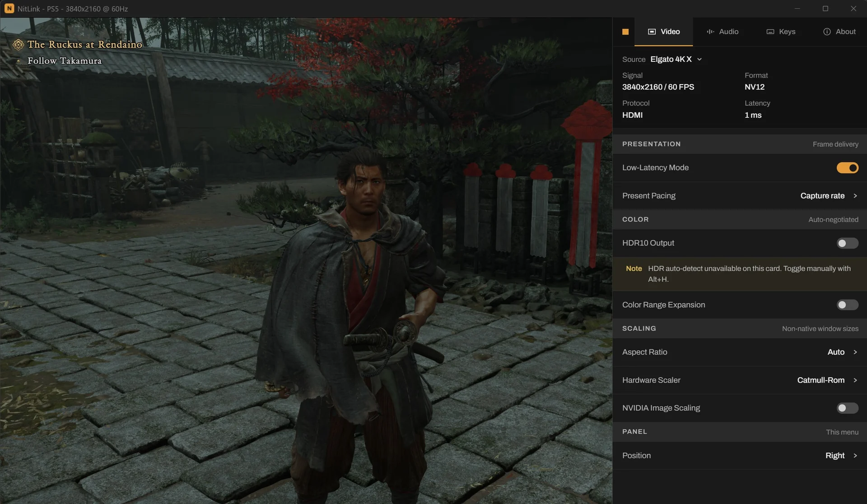The image size is (867, 504).
Task: Expand the Aspect Ratio chevron
Action: 855,352
